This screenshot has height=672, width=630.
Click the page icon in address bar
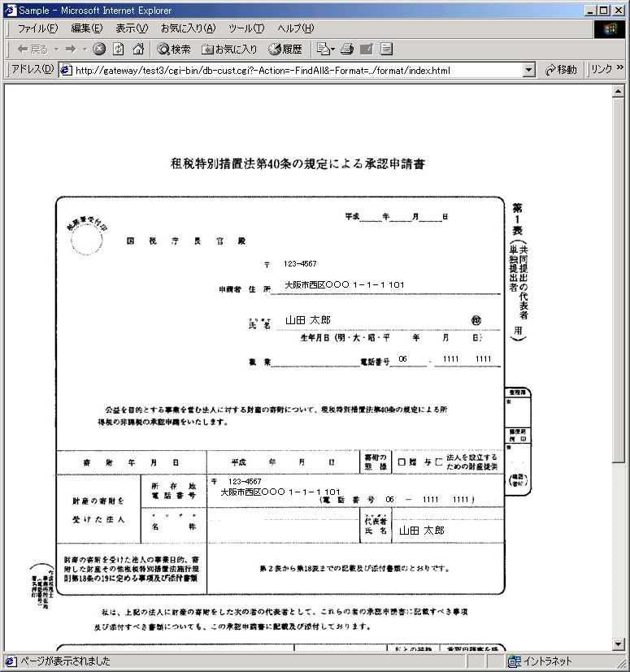66,70
